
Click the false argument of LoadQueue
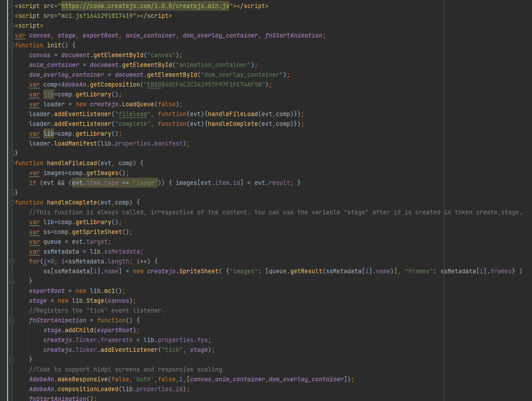167,104
